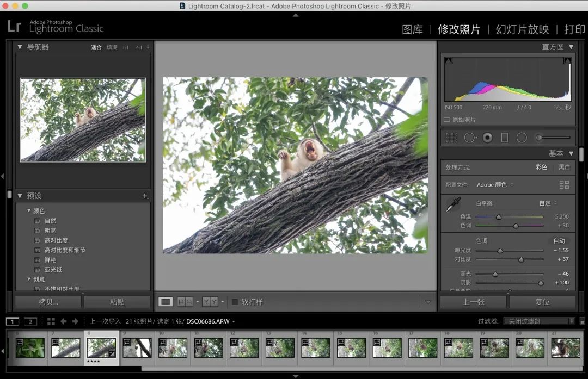Toggle 原始照片 checkbox under histogram

447,120
